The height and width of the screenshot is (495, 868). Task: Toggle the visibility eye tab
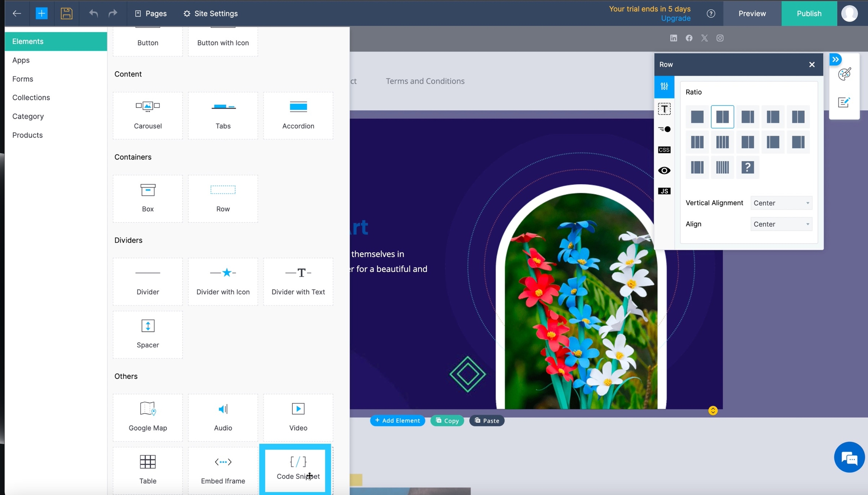(x=664, y=170)
